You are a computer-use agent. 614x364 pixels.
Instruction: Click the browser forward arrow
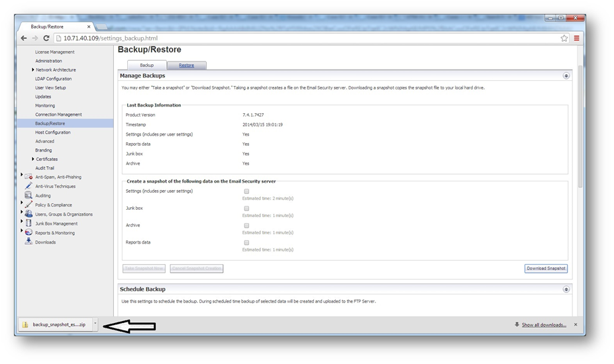coord(35,38)
